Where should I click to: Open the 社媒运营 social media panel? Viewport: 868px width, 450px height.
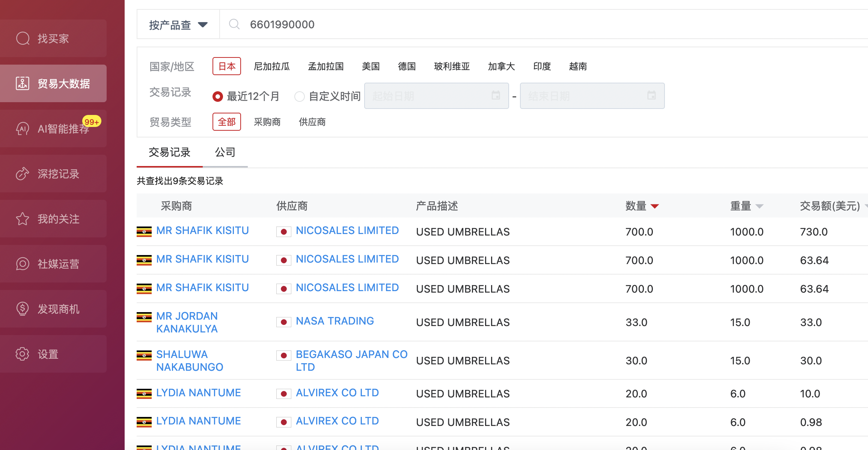(x=53, y=264)
